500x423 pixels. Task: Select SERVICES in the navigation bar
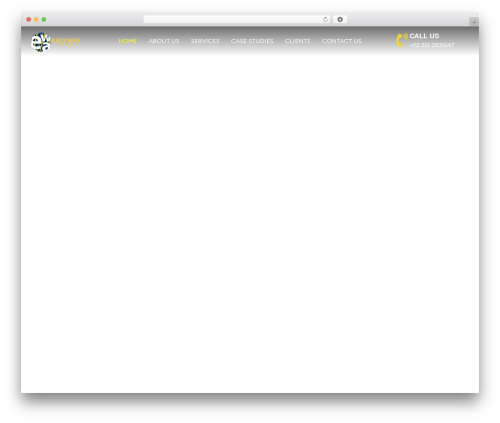(x=205, y=41)
